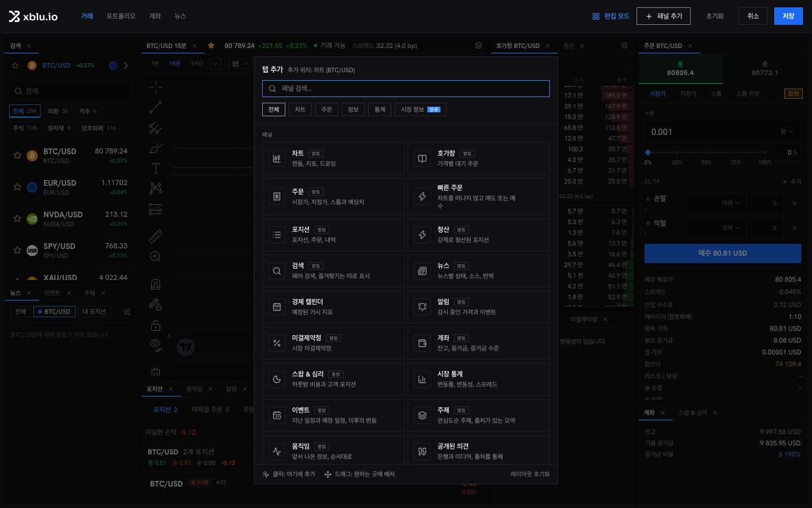
Task: Select the zoom-in chart tool
Action: pos(156,256)
